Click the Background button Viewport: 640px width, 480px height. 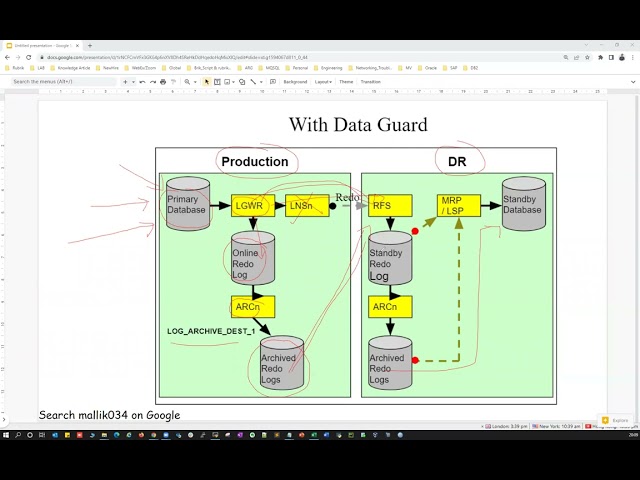(295, 82)
